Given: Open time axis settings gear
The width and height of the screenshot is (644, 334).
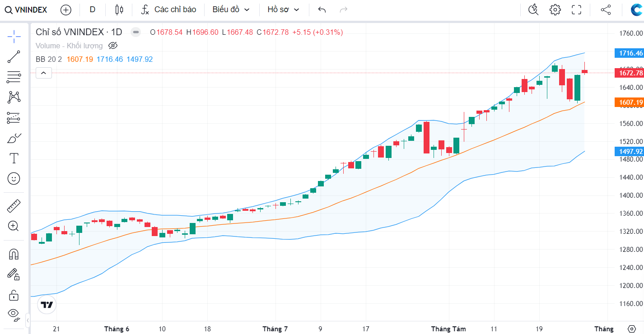Looking at the screenshot, I should (632, 329).
